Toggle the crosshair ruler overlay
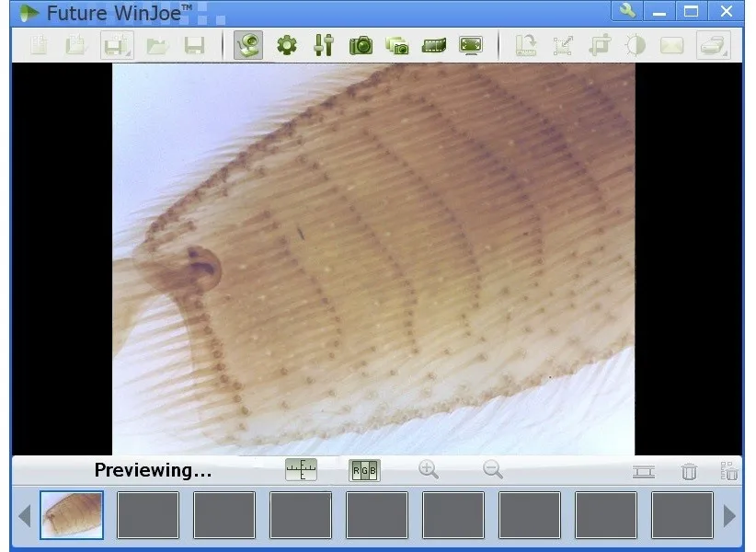Image resolution: width=756 pixels, height=552 pixels. coord(301,471)
